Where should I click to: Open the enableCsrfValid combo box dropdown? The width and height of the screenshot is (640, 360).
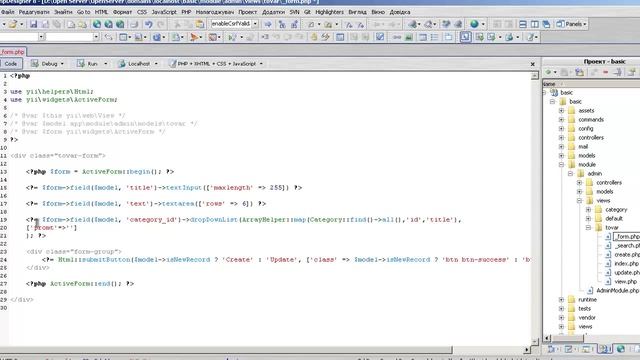(255, 24)
